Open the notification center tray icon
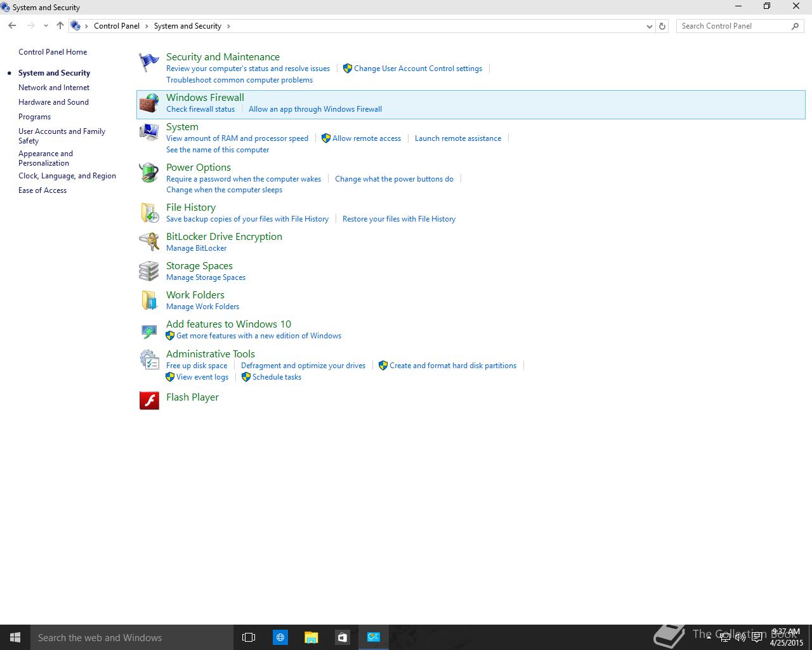 (x=757, y=637)
